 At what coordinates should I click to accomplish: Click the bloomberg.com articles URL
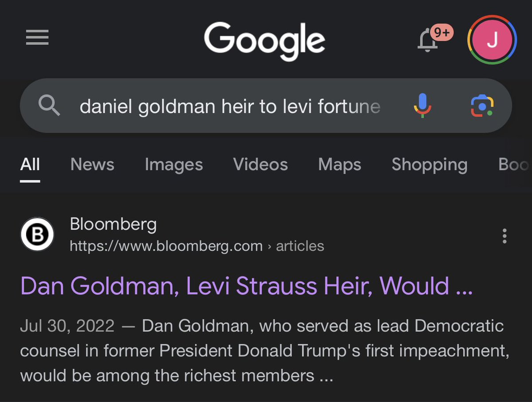197,246
